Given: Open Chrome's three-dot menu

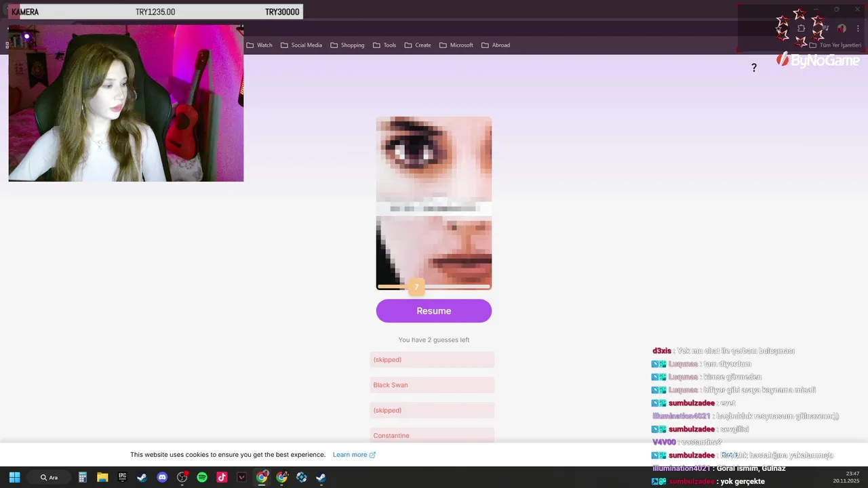Looking at the screenshot, I should pos(858,28).
